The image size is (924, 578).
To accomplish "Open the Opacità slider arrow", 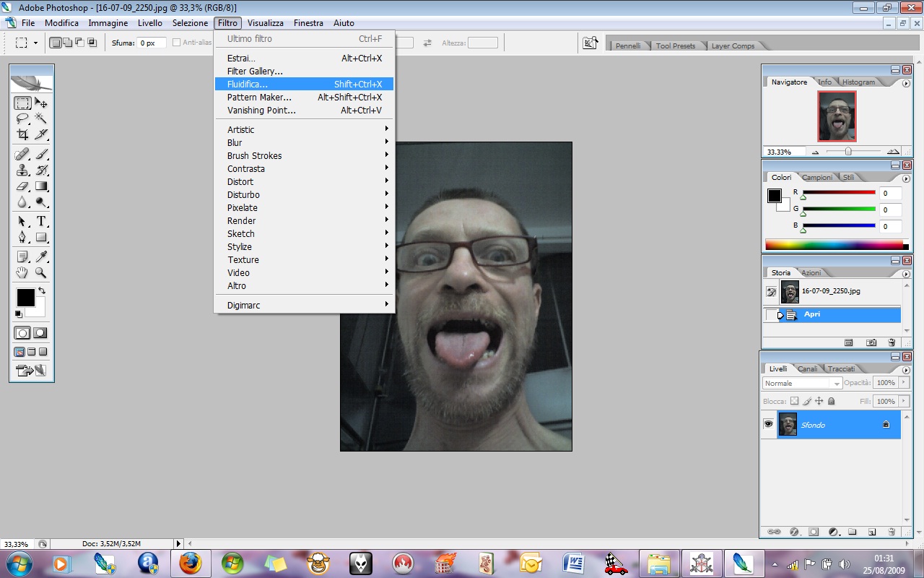I will click(x=903, y=382).
